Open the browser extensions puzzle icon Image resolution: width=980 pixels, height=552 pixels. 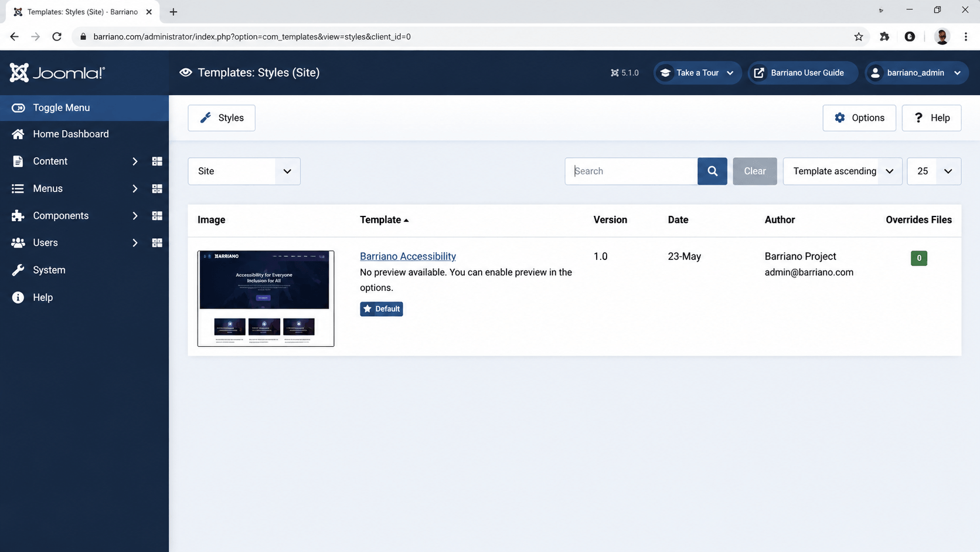tap(884, 36)
